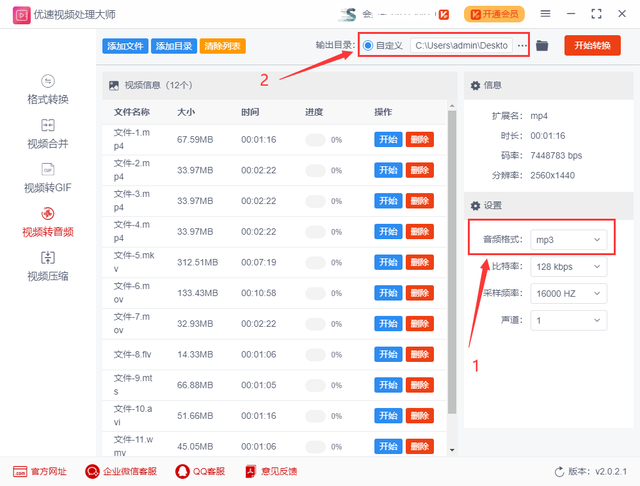Start converting 文件-8.flv
This screenshot has height=486, width=640.
tap(388, 354)
